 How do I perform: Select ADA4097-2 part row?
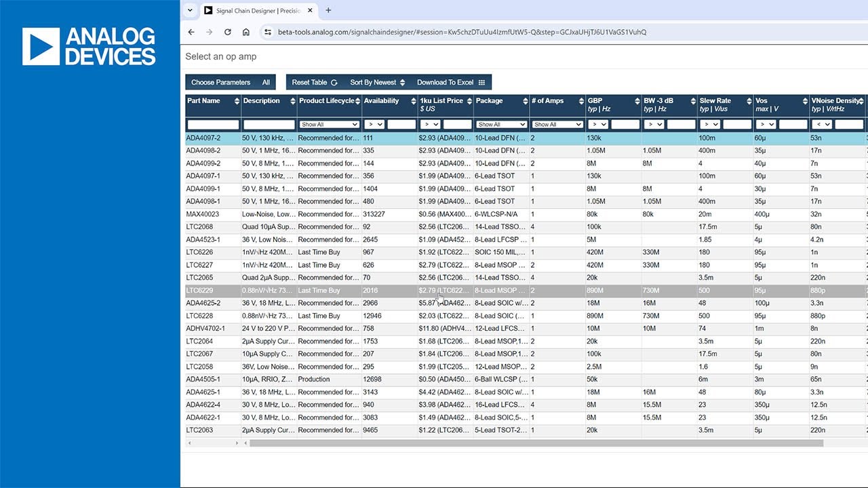coord(526,138)
